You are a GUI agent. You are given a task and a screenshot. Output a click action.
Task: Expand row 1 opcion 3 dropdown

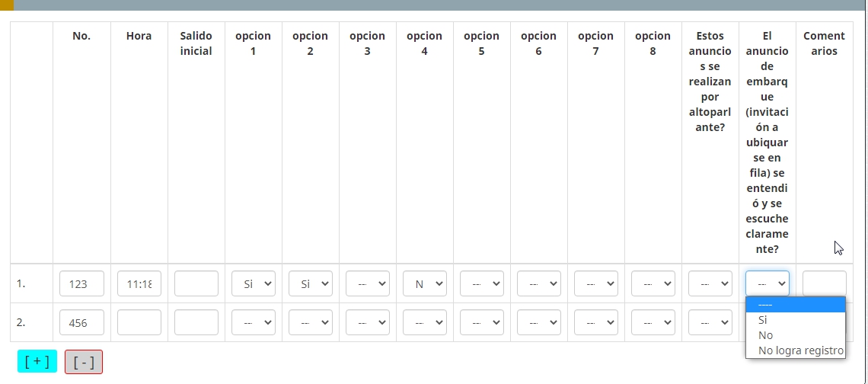pos(368,284)
